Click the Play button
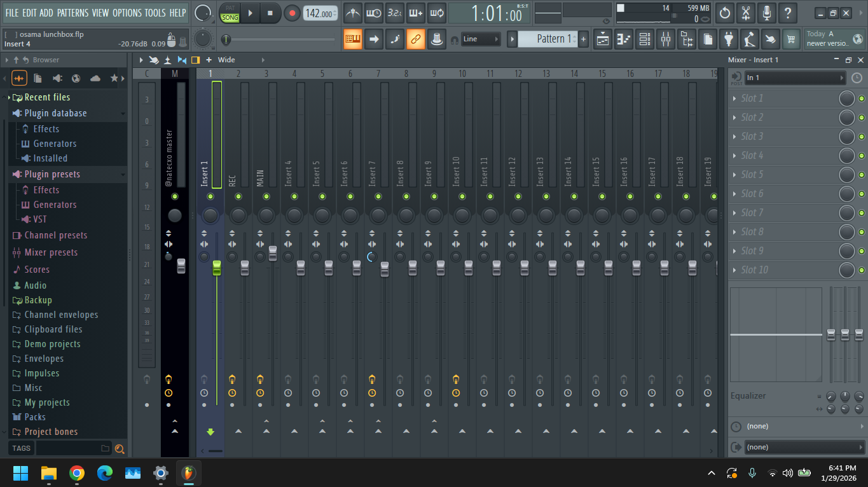 point(251,13)
